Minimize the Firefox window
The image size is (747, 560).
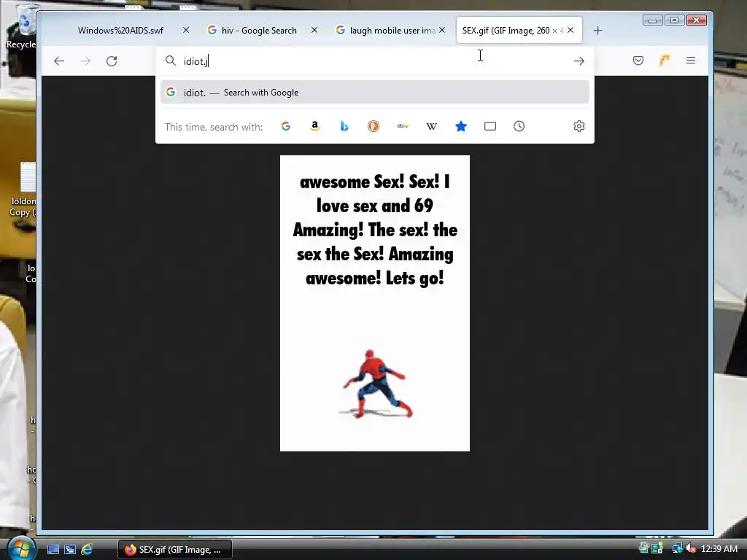pos(653,20)
